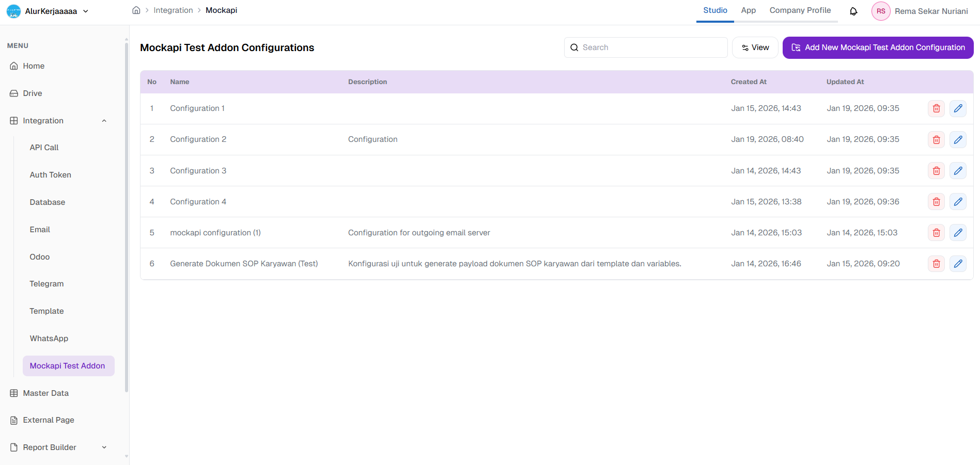Open the View options button
980x465 pixels.
[x=755, y=47]
